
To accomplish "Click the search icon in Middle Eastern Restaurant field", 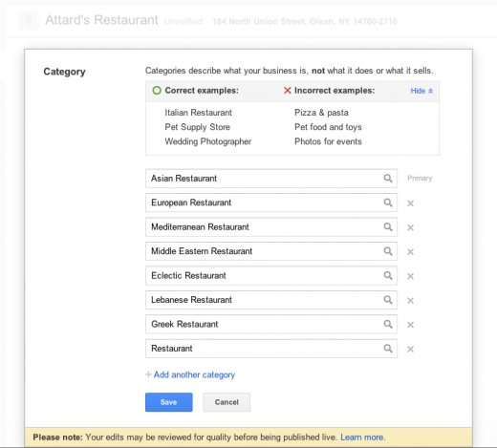I will coord(388,251).
